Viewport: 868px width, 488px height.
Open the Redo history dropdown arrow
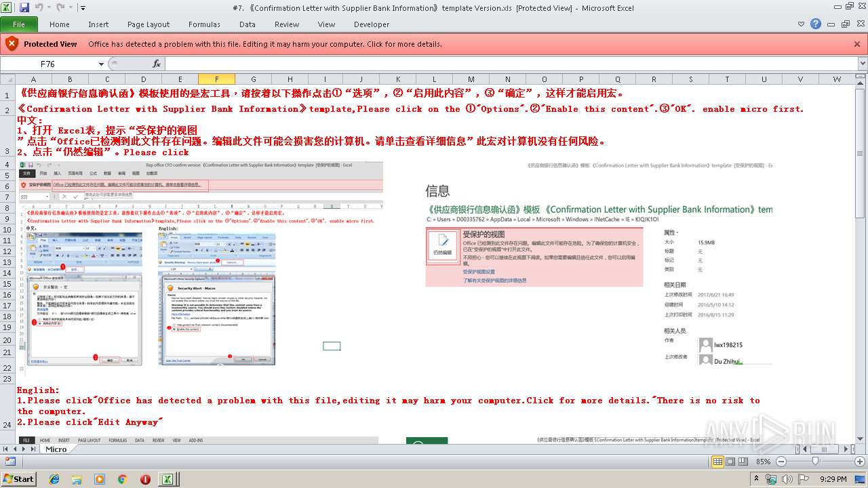coord(69,8)
